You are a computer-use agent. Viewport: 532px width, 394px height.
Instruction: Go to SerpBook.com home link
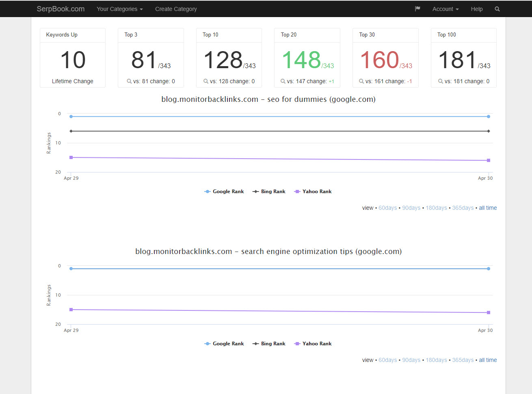pyautogui.click(x=61, y=9)
